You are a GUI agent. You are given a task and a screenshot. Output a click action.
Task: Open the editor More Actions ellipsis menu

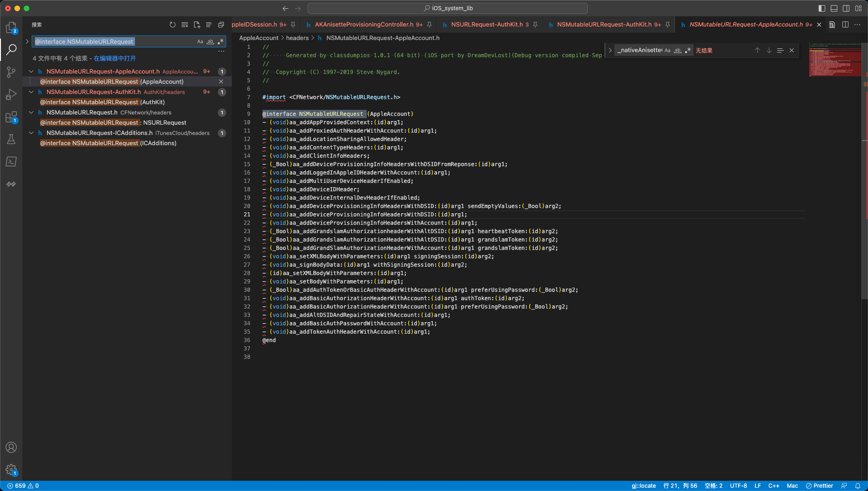(x=857, y=25)
